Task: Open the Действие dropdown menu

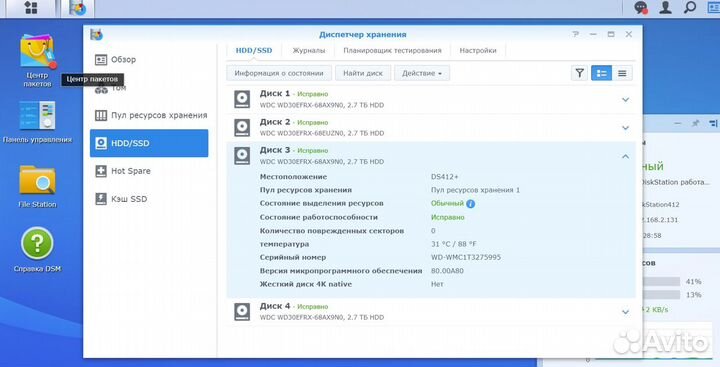Action: coord(422,73)
